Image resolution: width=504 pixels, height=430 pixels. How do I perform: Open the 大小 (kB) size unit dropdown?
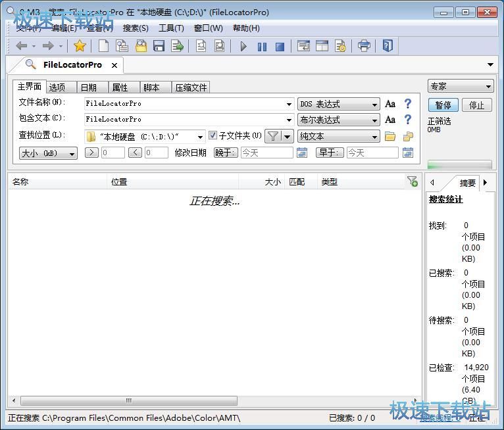[x=48, y=153]
